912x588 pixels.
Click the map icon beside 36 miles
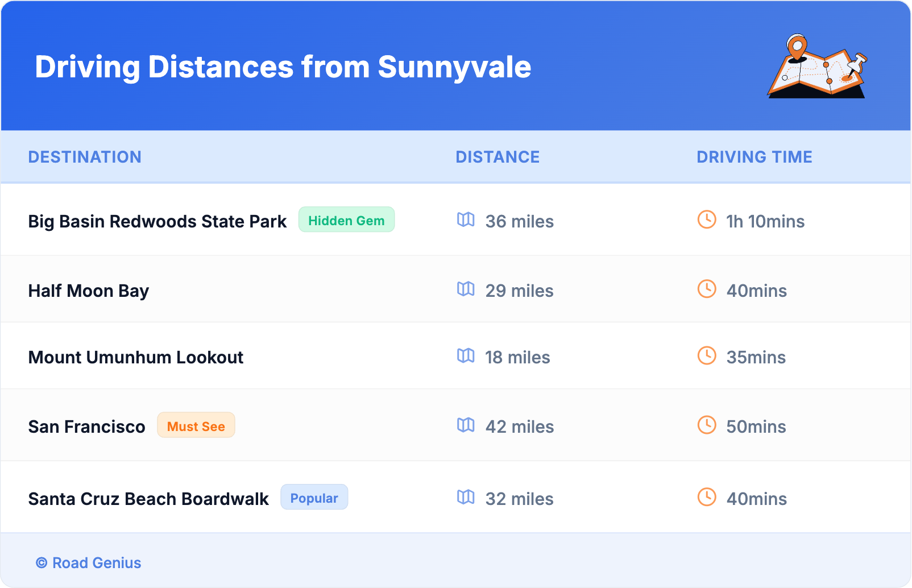click(x=466, y=220)
